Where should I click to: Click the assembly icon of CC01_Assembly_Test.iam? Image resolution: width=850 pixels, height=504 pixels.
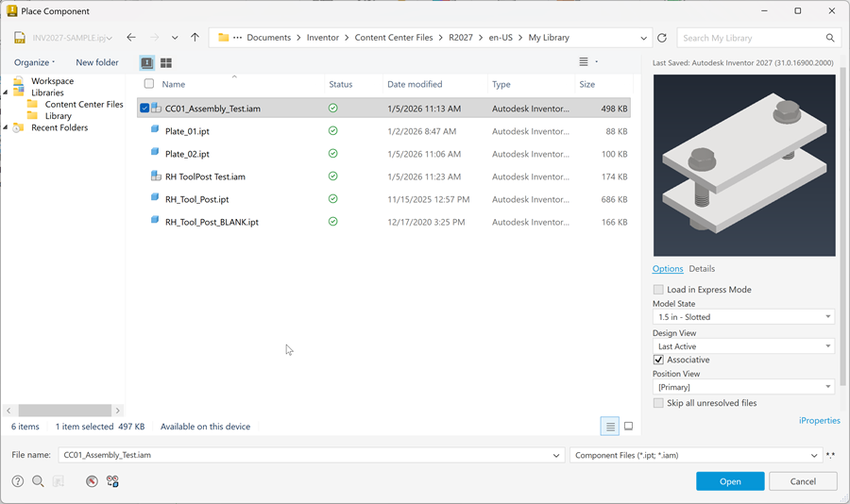click(156, 108)
